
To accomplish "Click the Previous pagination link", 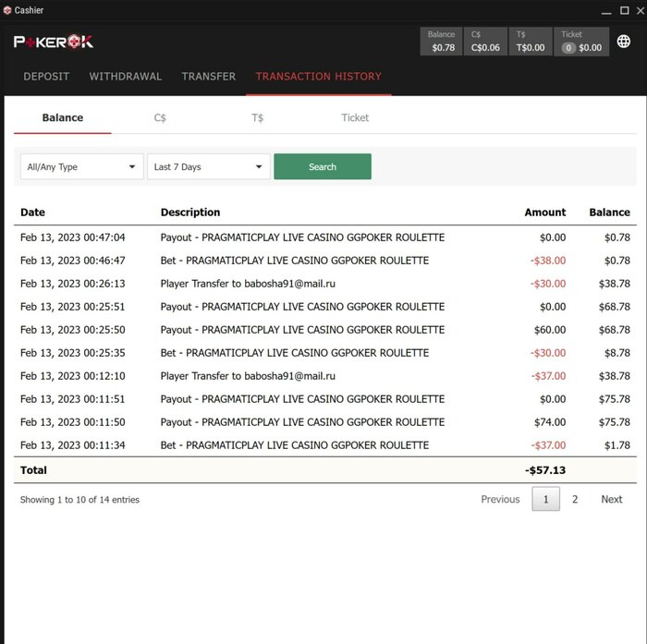I will (x=500, y=499).
